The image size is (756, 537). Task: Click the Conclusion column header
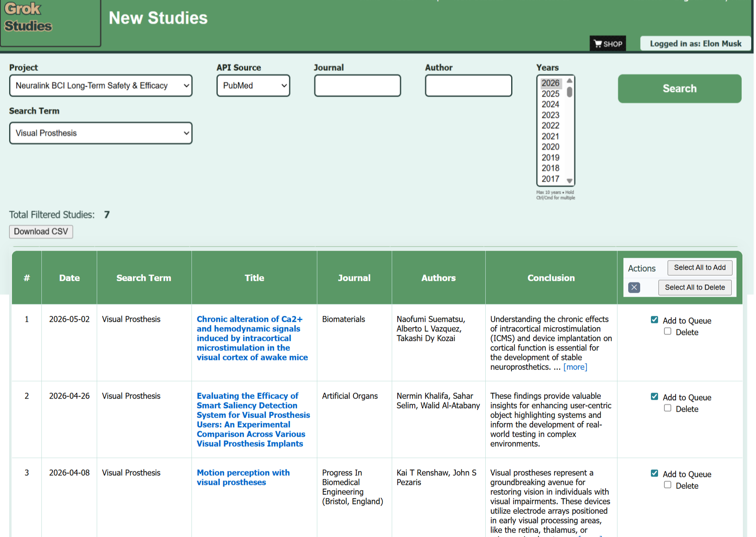point(551,278)
